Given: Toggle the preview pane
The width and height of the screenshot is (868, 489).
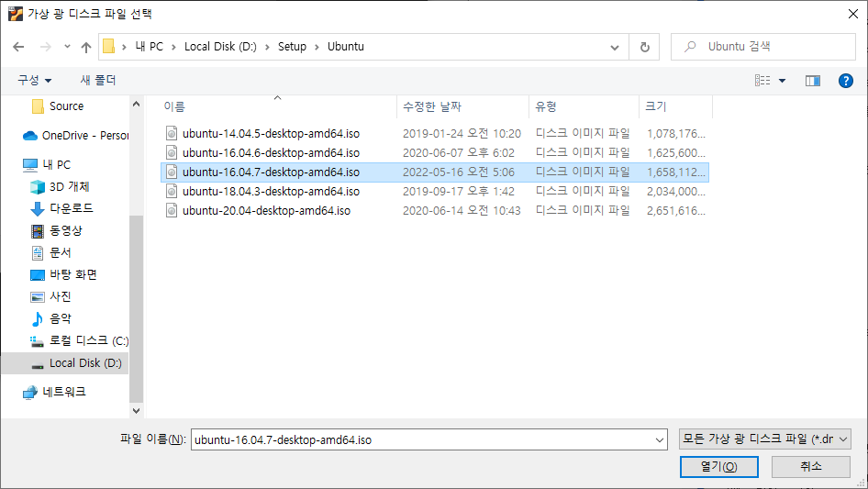Looking at the screenshot, I should coord(813,81).
